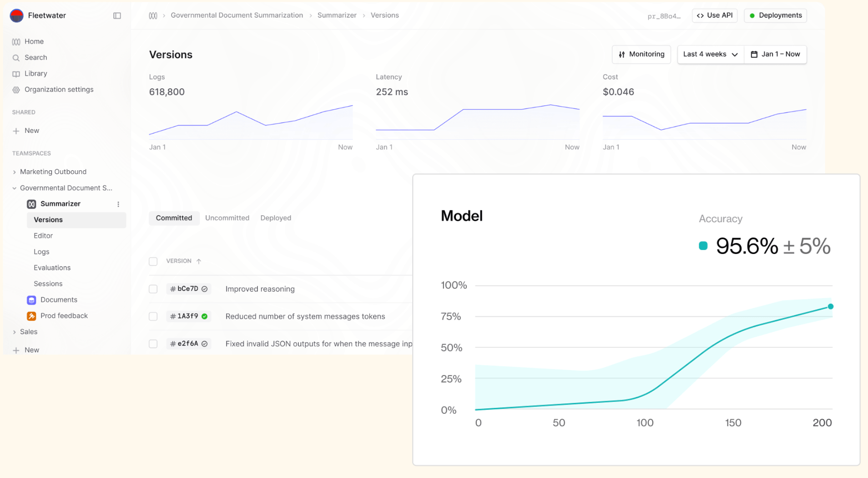Open Organization settings
Image resolution: width=868 pixels, height=478 pixels.
[x=59, y=89]
